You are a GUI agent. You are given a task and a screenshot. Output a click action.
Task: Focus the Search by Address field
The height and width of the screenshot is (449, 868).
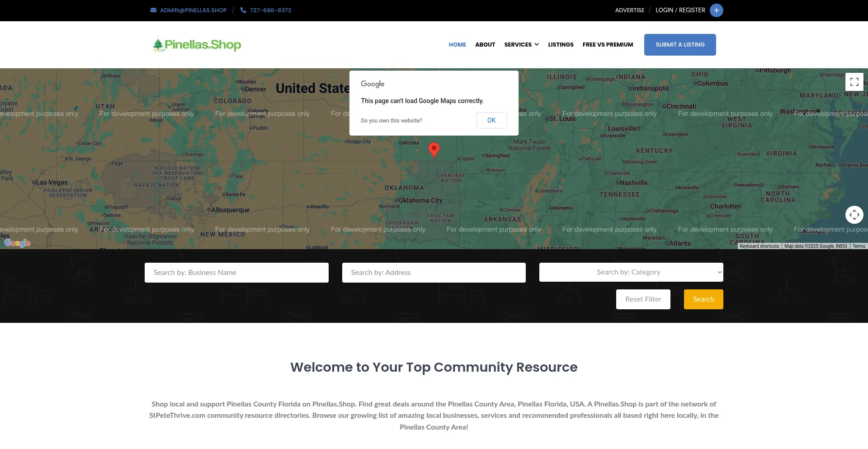(434, 273)
